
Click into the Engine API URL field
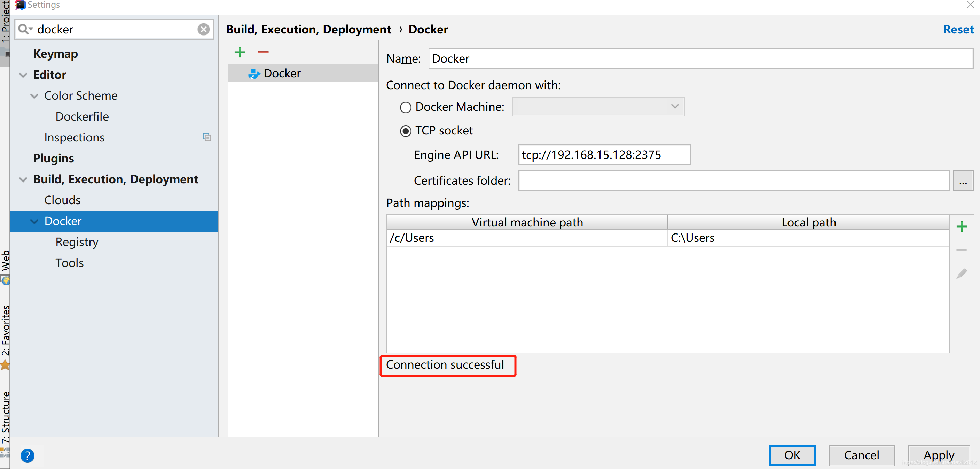[604, 155]
